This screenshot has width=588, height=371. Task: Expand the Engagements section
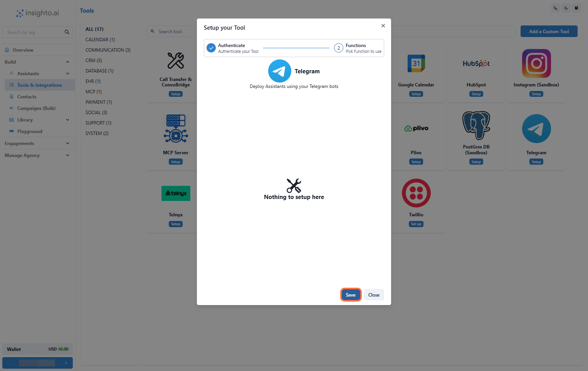[x=38, y=143]
